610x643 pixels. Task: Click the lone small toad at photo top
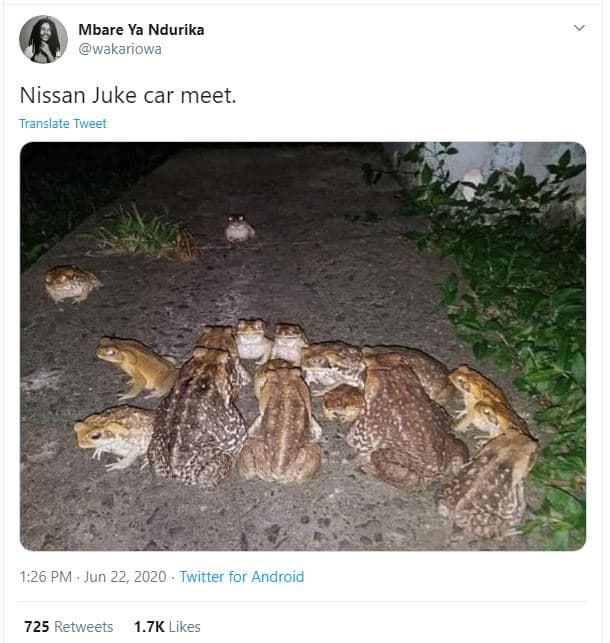click(239, 229)
